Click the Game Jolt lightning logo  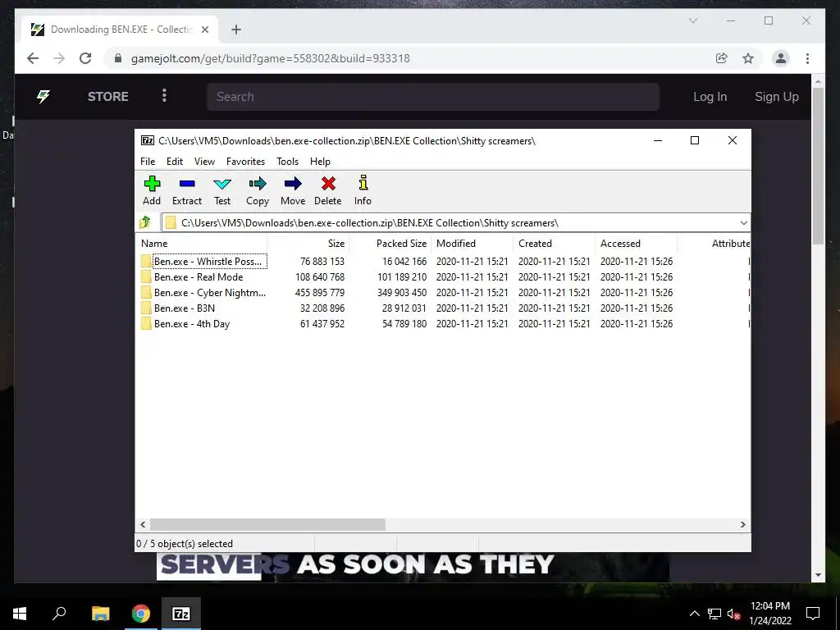tap(43, 97)
